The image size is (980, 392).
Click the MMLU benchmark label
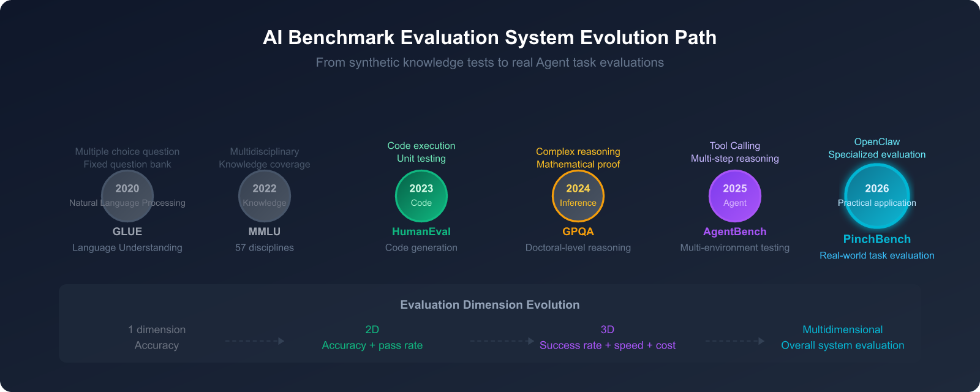point(265,232)
